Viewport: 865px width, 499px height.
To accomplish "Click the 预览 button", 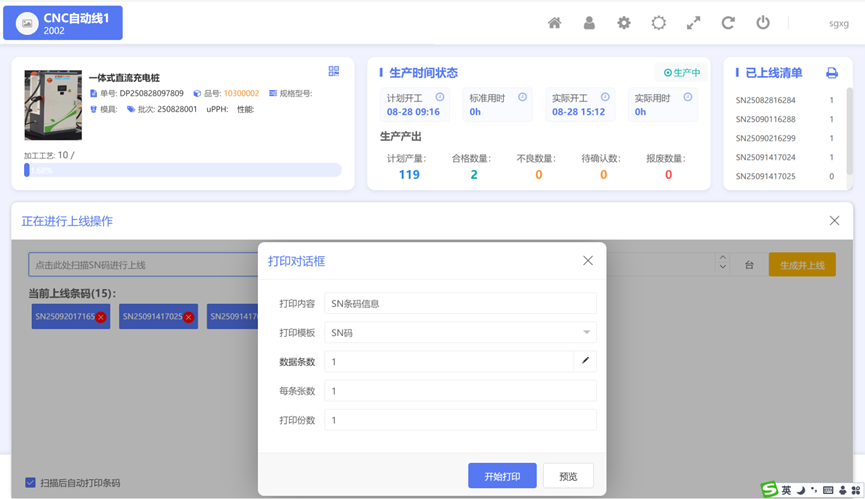I will pyautogui.click(x=568, y=476).
